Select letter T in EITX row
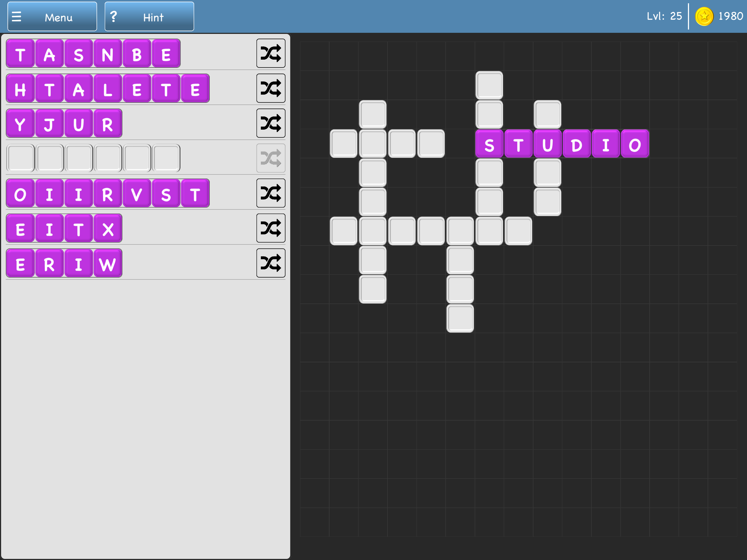Screen dimensions: 747x560 [79, 228]
